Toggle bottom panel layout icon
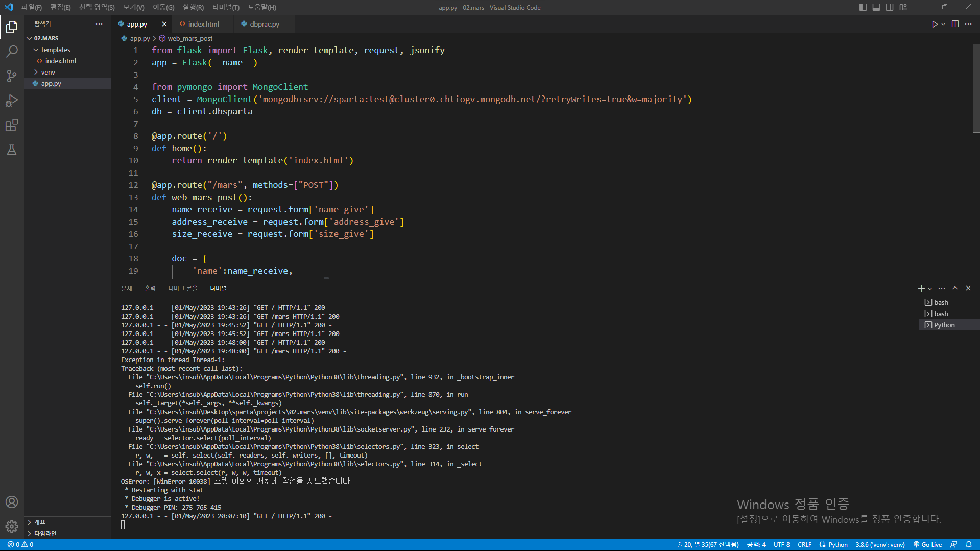 [x=876, y=7]
